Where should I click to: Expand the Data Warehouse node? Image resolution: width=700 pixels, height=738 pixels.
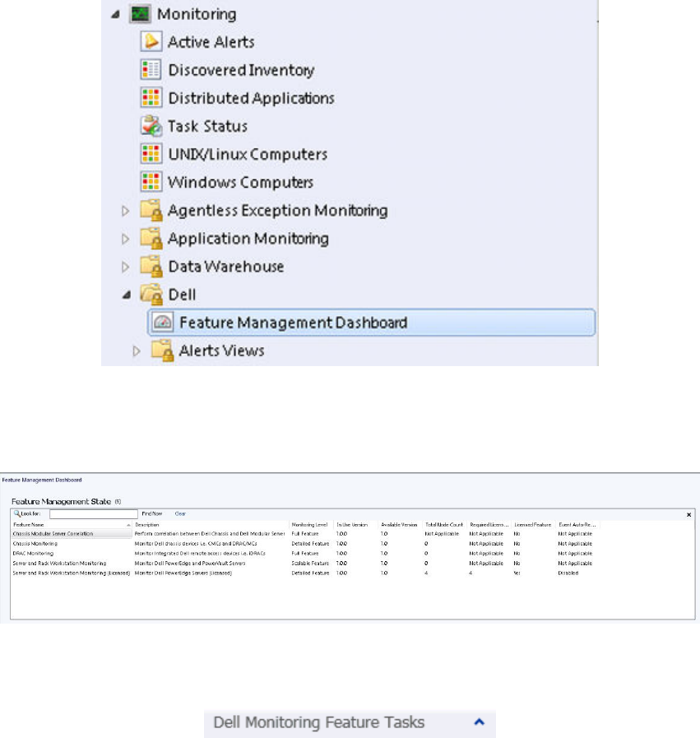pos(125,267)
